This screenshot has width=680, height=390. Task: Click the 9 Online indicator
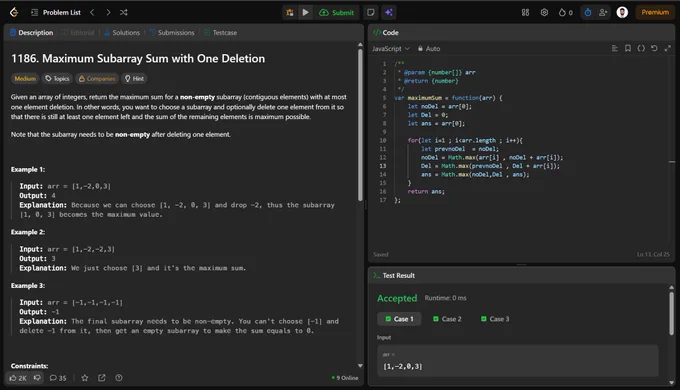345,378
